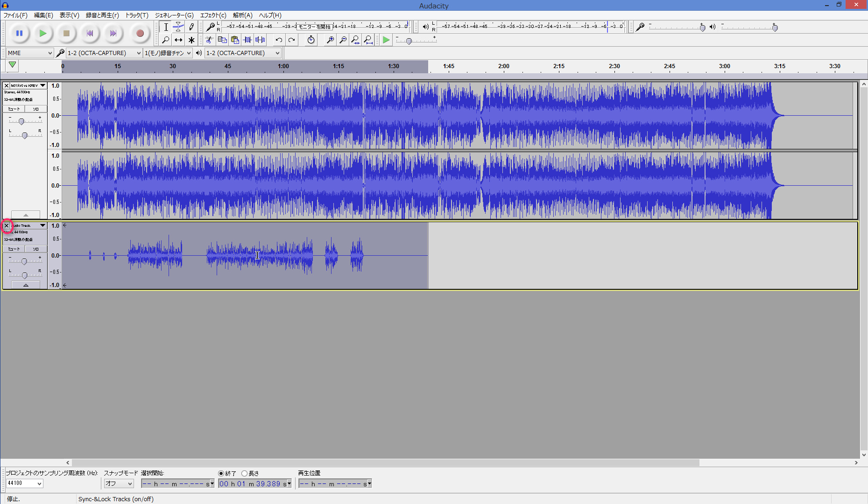Open the playback device dropdown
868x504 pixels.
[x=243, y=53]
